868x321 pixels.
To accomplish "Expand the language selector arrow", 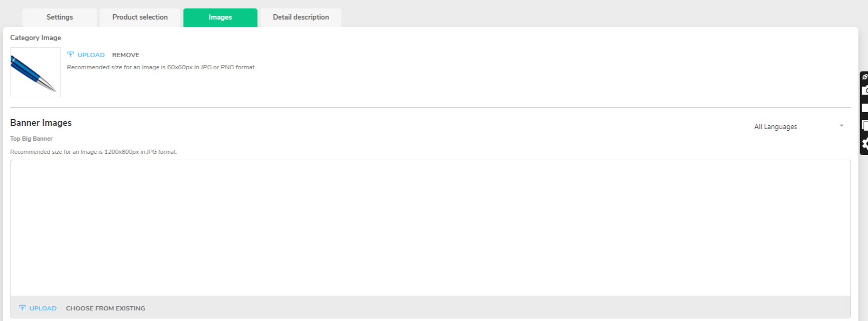I will point(841,126).
